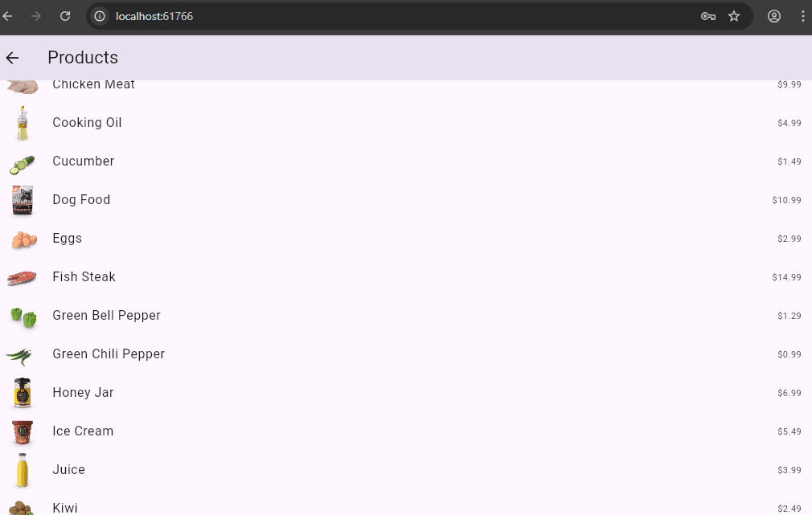Select the Honey Jar product name
The image size is (812, 515).
83,393
